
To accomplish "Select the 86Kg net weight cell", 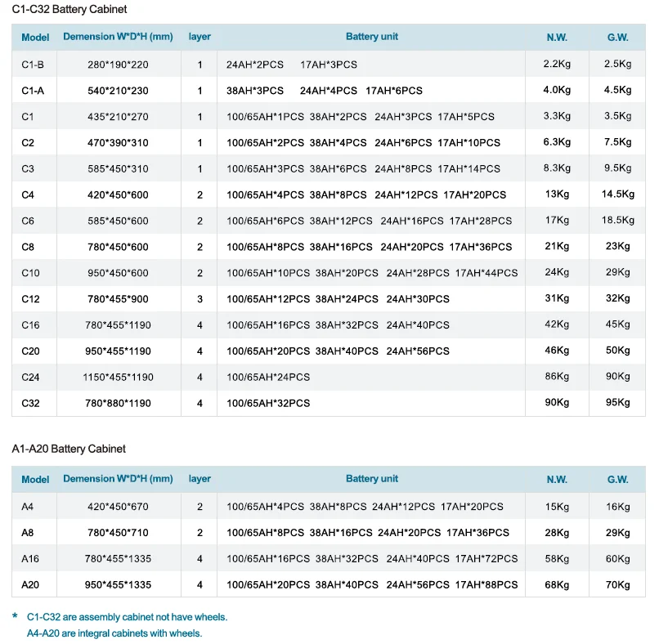I will 557,377.
